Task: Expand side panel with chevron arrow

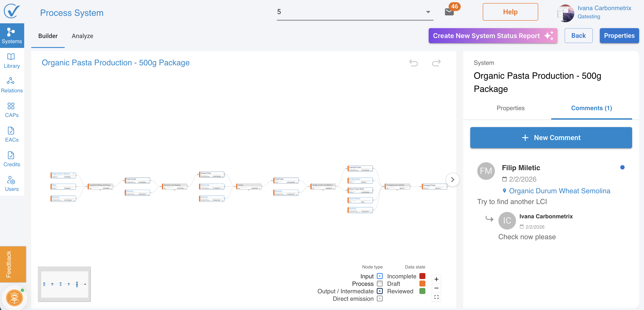Action: click(x=452, y=179)
